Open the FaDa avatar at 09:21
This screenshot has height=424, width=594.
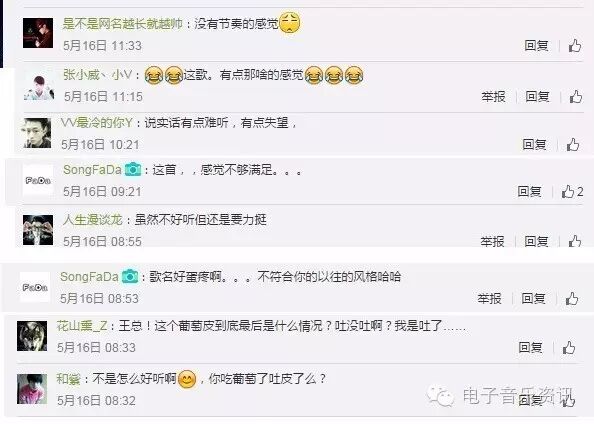(38, 180)
